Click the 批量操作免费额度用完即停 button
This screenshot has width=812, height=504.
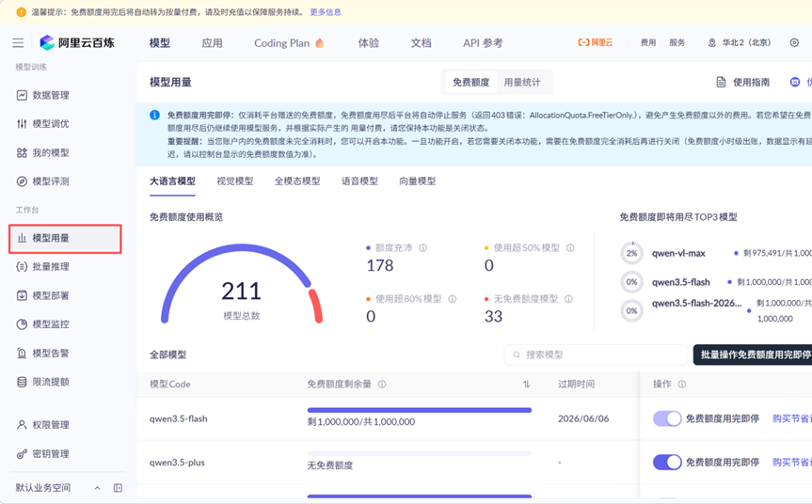point(753,354)
